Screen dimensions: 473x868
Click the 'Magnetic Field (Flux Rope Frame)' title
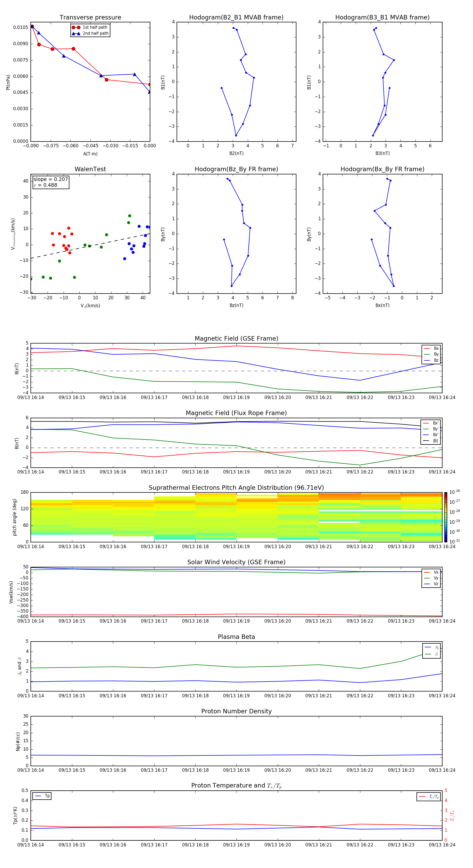(x=236, y=413)
